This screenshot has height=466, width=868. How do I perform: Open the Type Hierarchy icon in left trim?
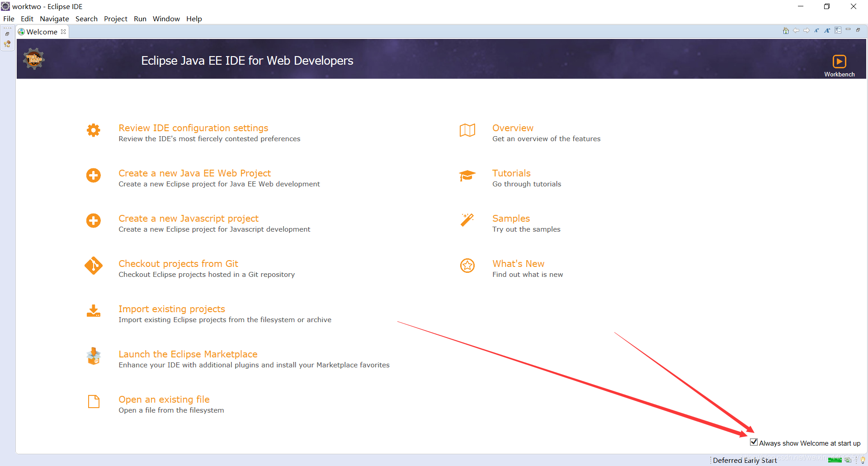click(x=7, y=44)
